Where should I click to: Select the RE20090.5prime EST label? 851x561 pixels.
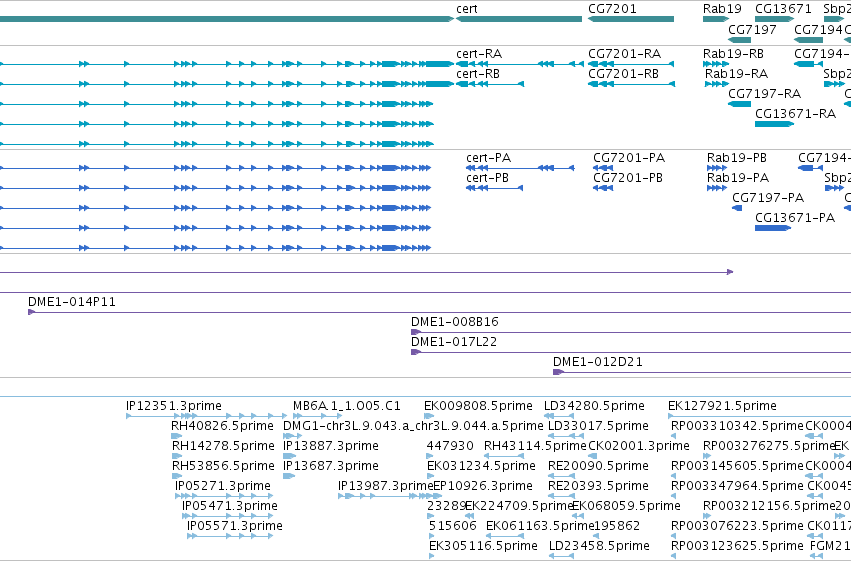598,466
